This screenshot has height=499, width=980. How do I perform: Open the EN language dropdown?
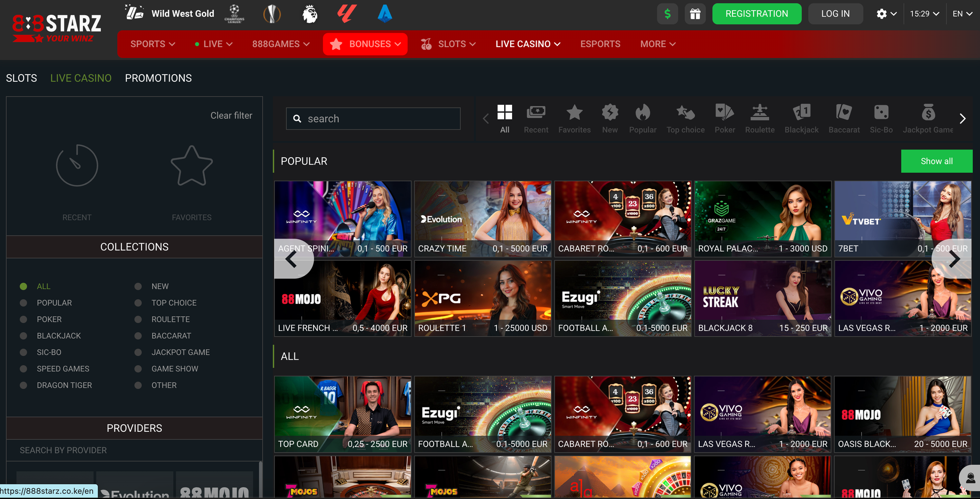962,14
